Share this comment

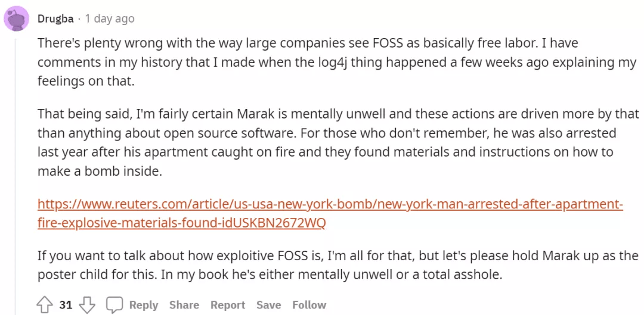tap(184, 305)
